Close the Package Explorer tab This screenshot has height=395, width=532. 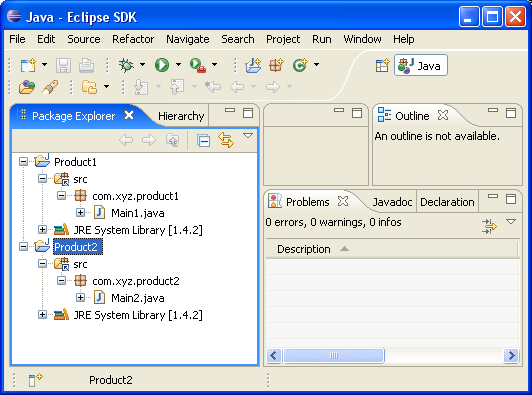(x=129, y=115)
